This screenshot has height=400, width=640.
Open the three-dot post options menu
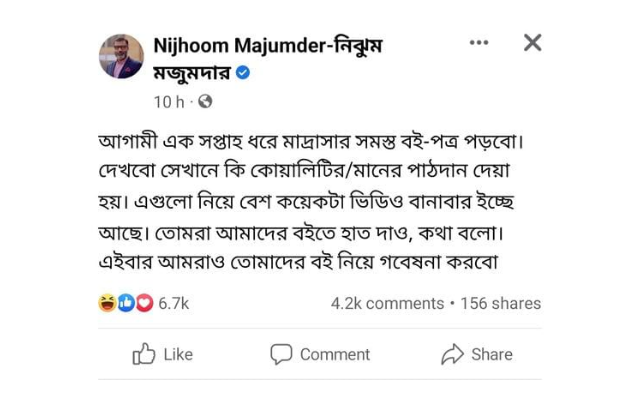click(479, 42)
